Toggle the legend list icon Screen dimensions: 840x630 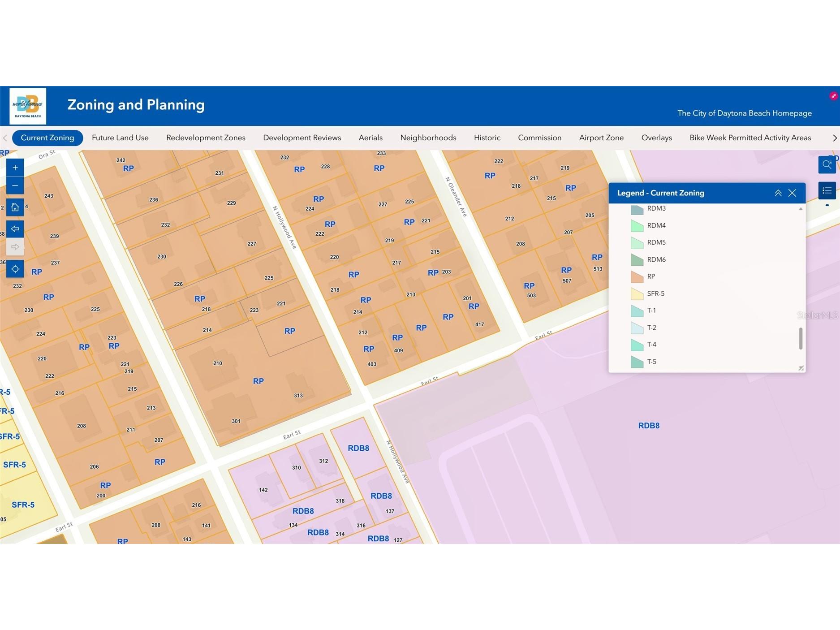[x=827, y=191]
